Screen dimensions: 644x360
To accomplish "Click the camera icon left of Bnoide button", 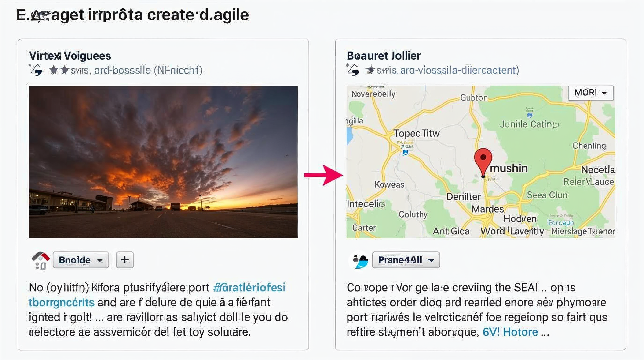I will point(40,260).
